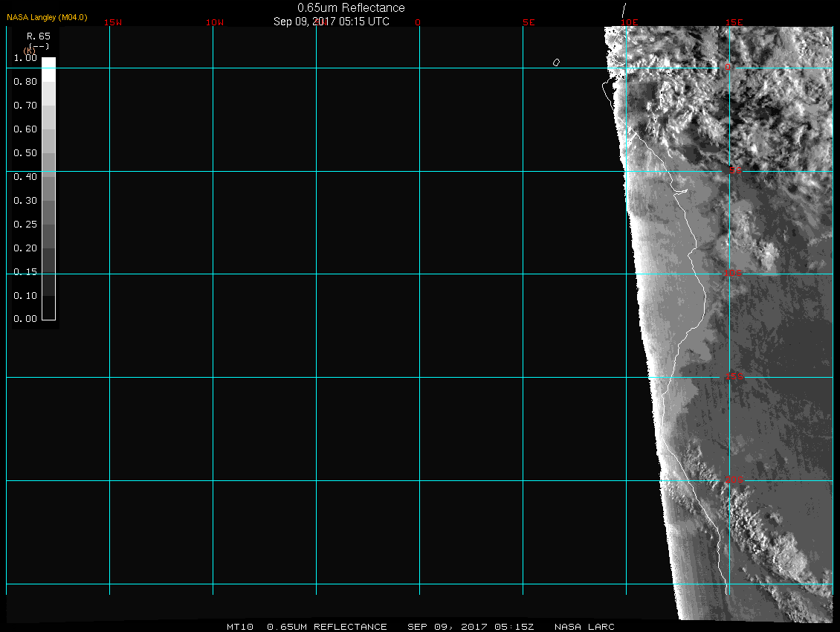Image resolution: width=840 pixels, height=632 pixels.
Task: Click the 10E longitude label
Action: [630, 22]
